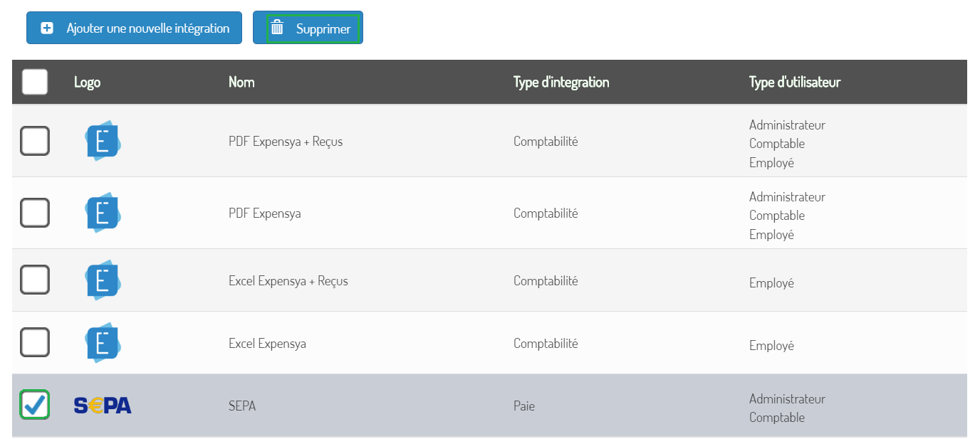Click Employé in the Excel Expensya row

771,346
